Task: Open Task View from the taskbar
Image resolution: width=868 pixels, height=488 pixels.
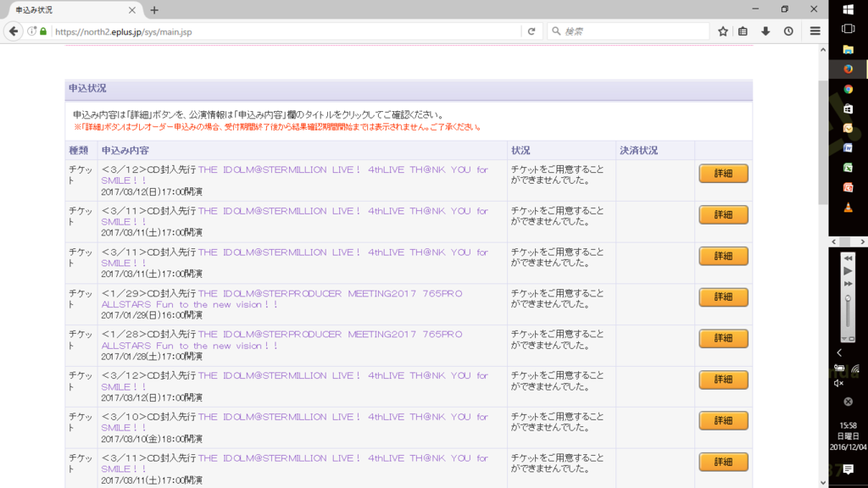Action: [848, 29]
